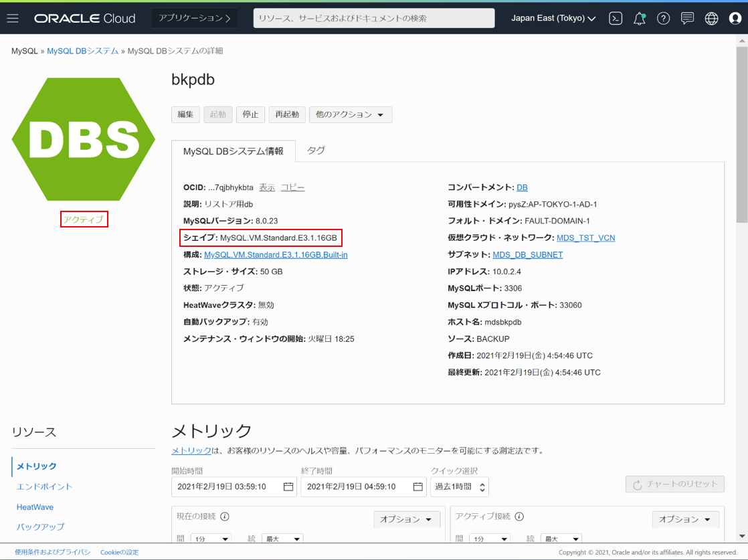The width and height of the screenshot is (748, 560).
Task: Switch to the タグ tab
Action: click(316, 151)
